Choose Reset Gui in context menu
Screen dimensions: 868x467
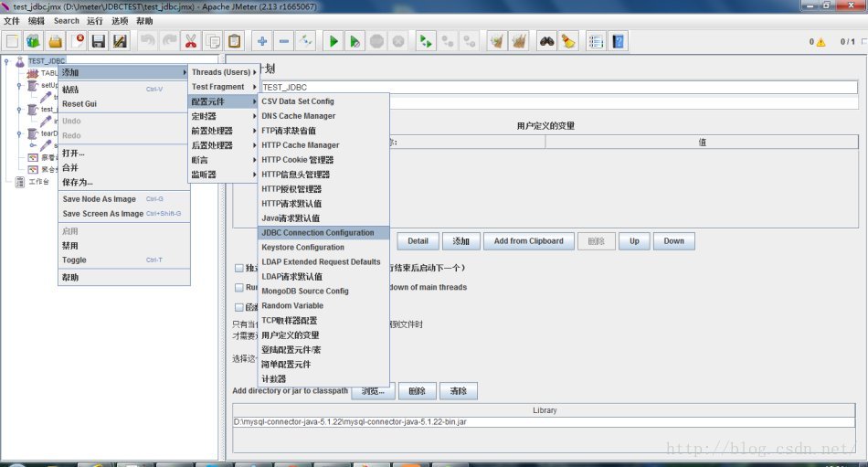(x=124, y=104)
